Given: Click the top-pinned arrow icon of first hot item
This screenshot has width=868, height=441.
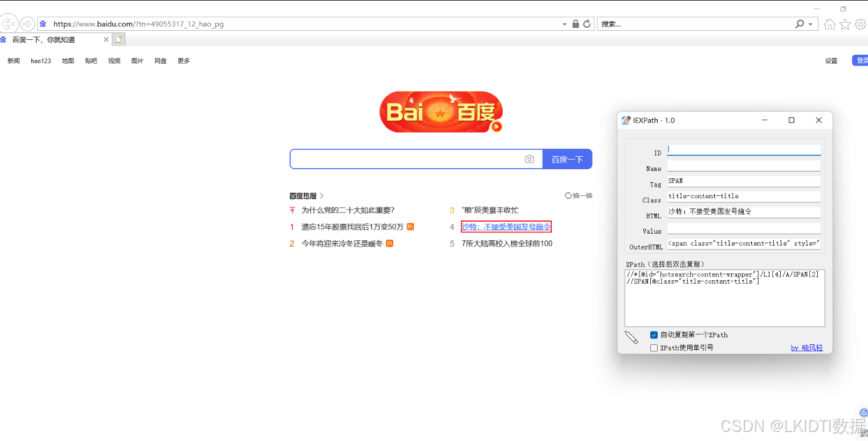Looking at the screenshot, I should tap(292, 210).
